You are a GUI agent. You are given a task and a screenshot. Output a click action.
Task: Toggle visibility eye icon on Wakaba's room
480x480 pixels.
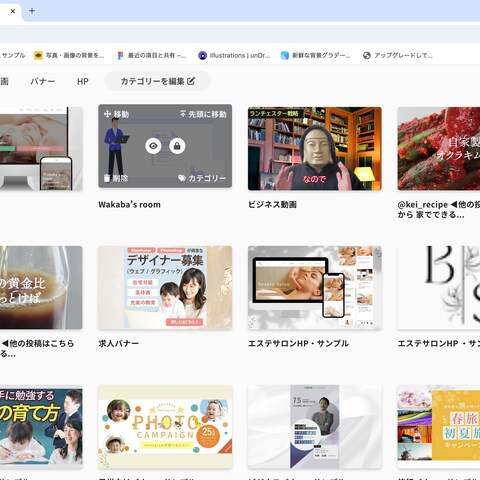[153, 146]
